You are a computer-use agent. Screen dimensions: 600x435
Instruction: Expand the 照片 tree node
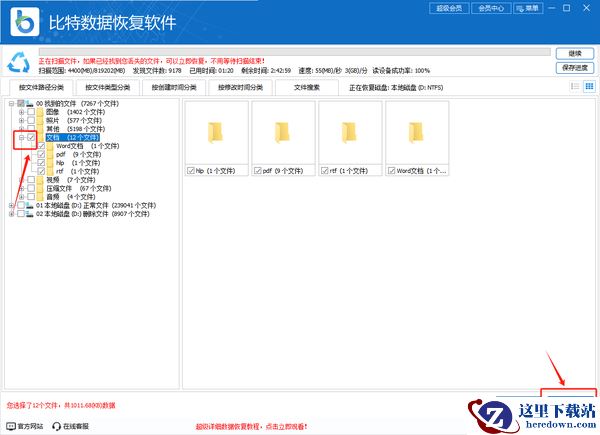[x=21, y=121]
